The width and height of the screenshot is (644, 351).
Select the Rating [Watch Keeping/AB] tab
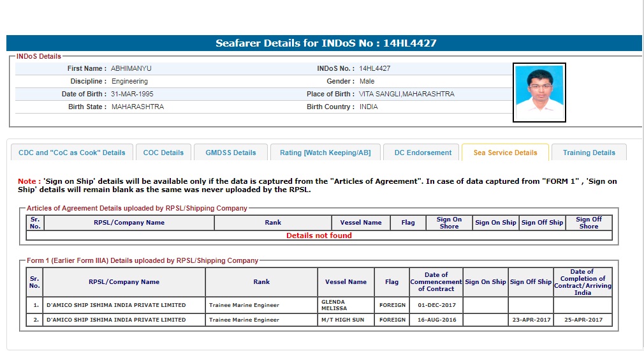tap(325, 153)
